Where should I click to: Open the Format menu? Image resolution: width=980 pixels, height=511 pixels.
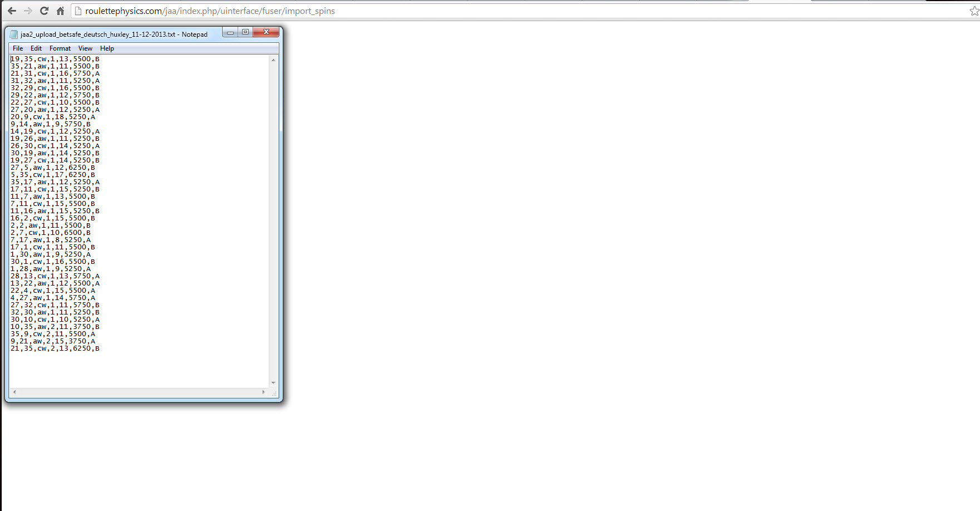[60, 48]
